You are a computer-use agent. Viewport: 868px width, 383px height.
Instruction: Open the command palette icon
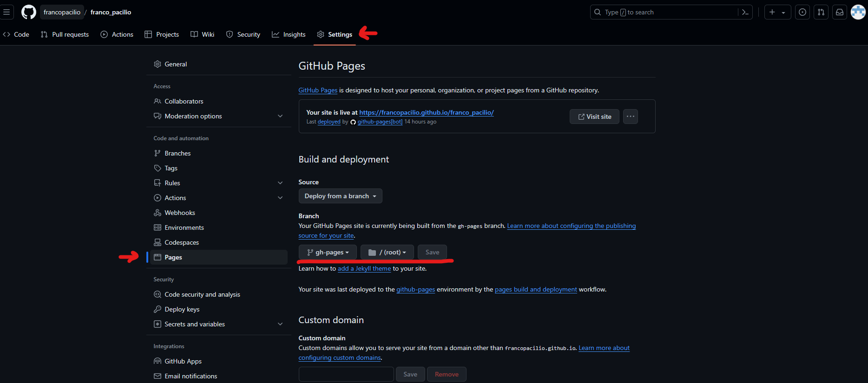(x=745, y=12)
